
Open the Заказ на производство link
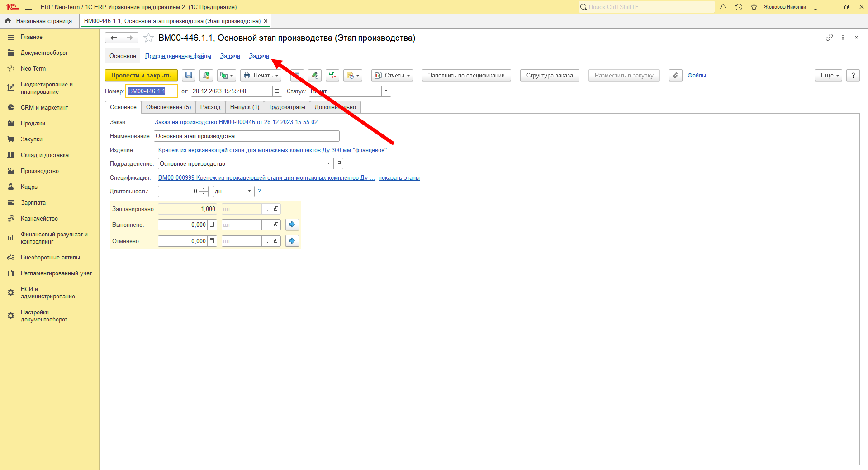tap(236, 122)
